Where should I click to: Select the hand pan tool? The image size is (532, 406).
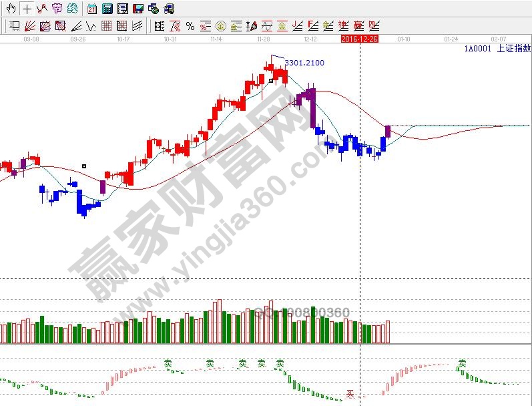tap(11, 9)
